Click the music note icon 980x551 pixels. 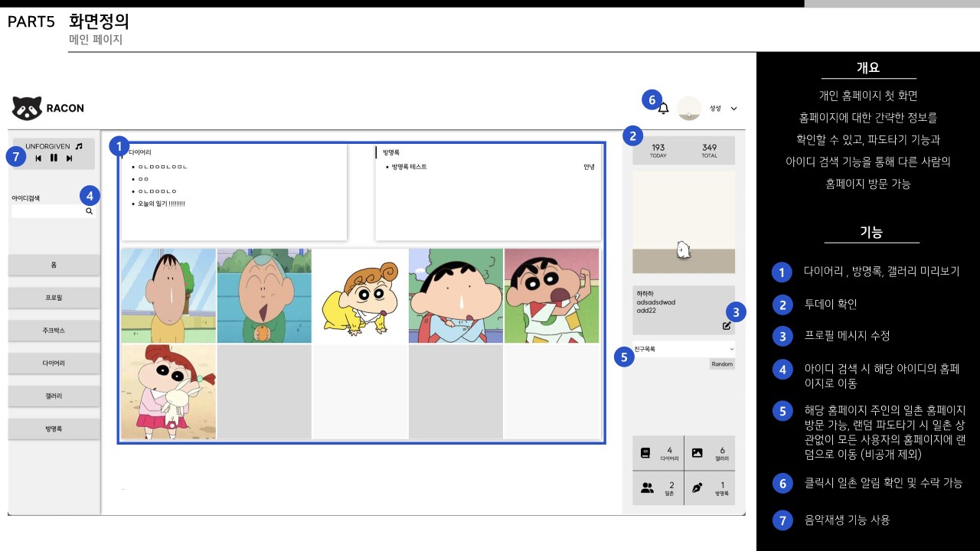click(79, 146)
